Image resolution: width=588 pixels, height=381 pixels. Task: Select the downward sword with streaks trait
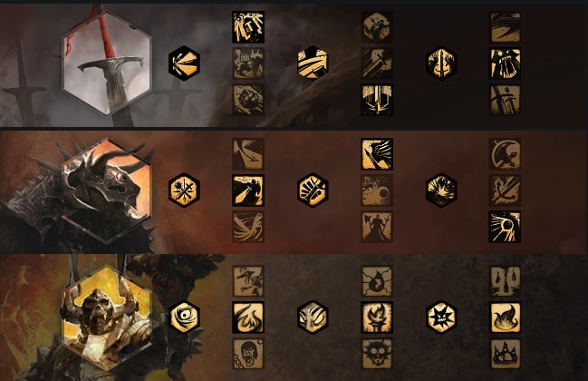point(377,100)
